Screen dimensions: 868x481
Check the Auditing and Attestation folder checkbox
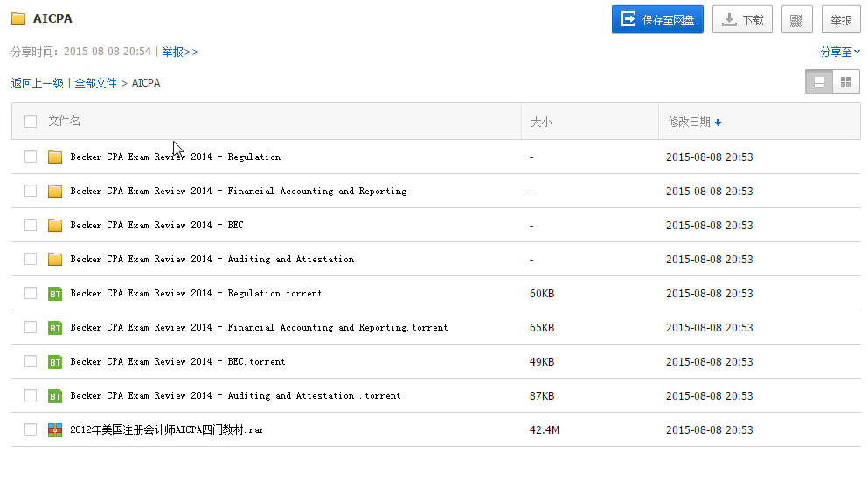tap(31, 260)
